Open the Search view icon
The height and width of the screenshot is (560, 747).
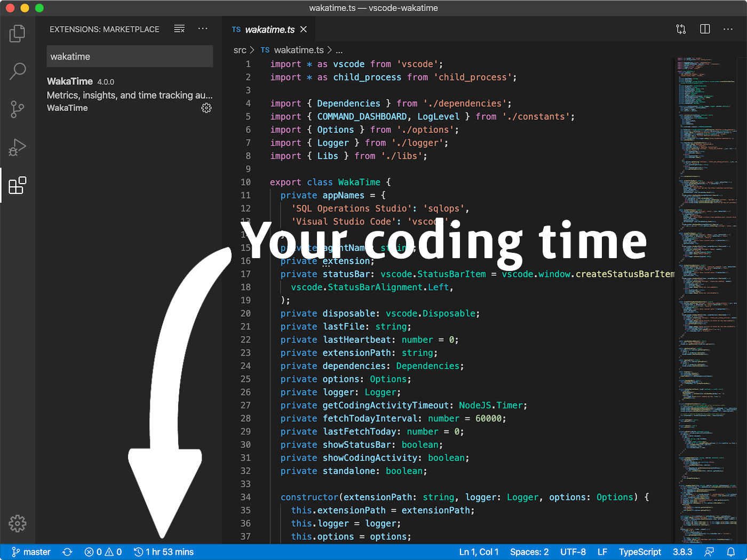coord(18,71)
